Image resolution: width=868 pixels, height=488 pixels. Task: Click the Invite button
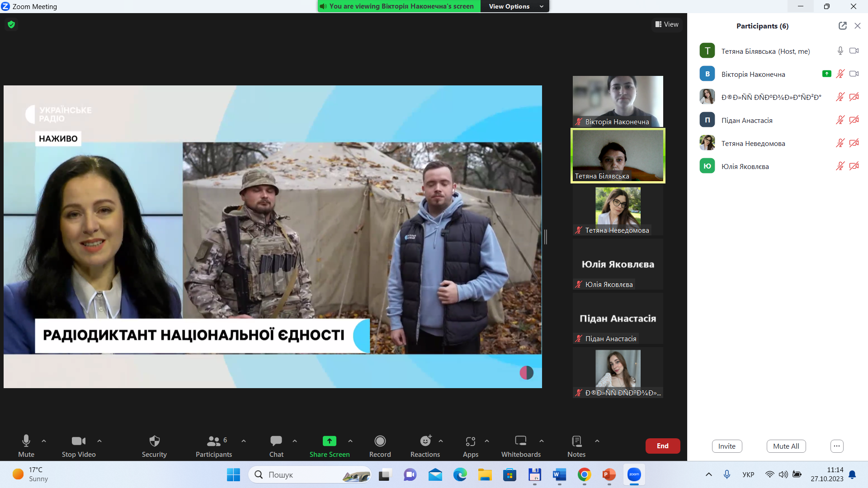coord(726,446)
